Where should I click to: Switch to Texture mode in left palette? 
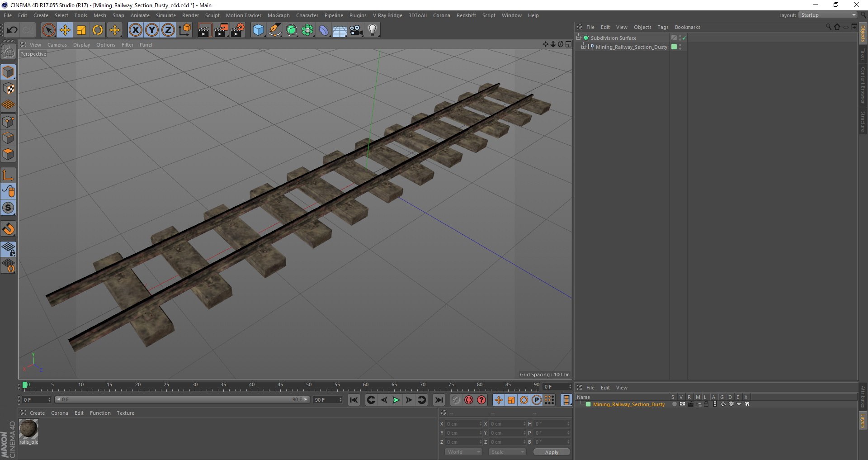pos(9,89)
